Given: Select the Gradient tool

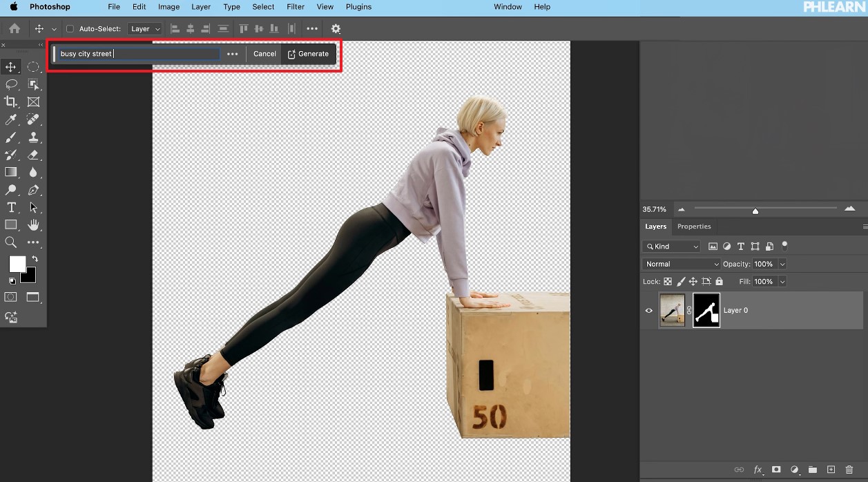Looking at the screenshot, I should coord(11,172).
